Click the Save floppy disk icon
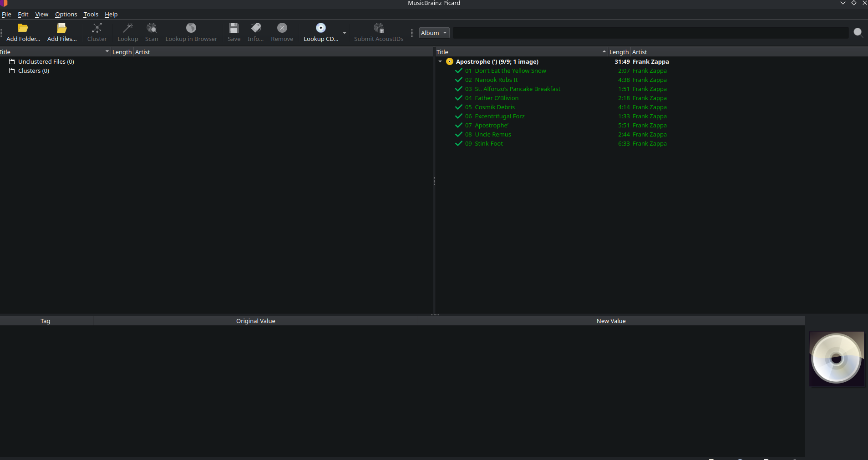 point(234,28)
